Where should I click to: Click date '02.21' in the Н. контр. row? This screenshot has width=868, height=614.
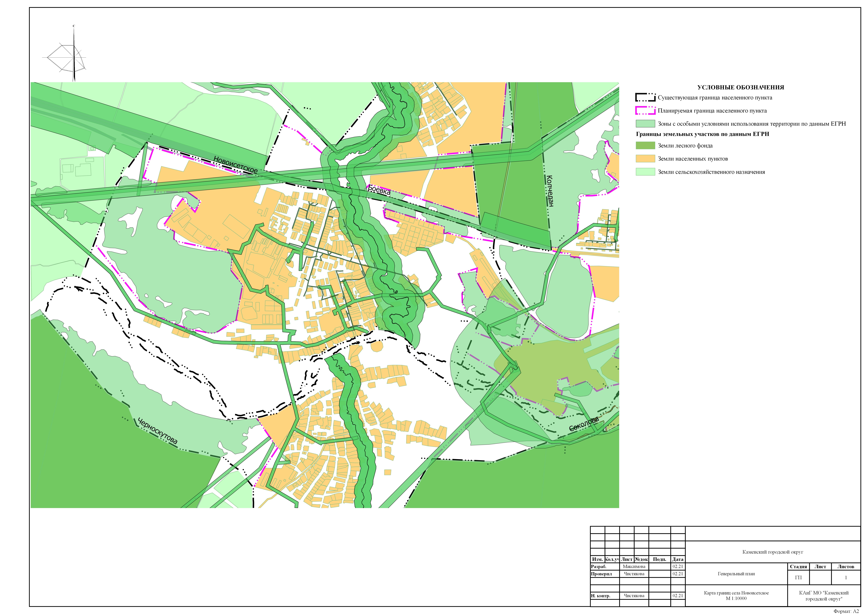click(x=678, y=596)
